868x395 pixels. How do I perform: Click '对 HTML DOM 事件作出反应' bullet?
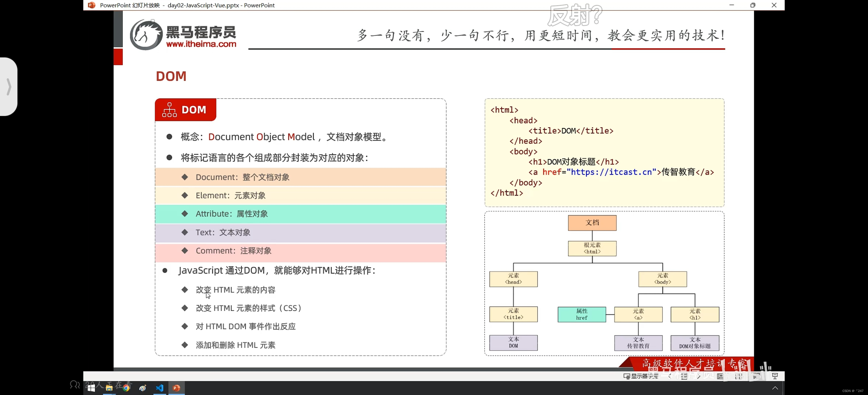[246, 326]
